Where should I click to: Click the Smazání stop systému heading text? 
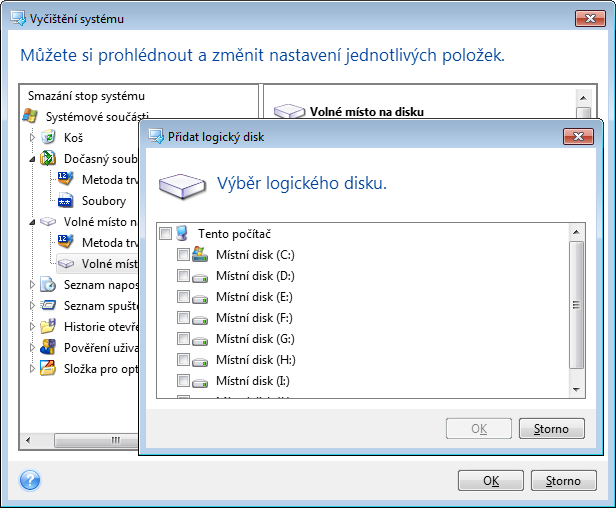[x=86, y=96]
